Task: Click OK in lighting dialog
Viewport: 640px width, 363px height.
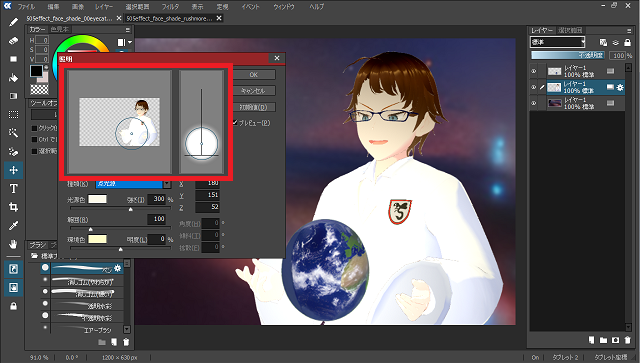Action: 253,75
